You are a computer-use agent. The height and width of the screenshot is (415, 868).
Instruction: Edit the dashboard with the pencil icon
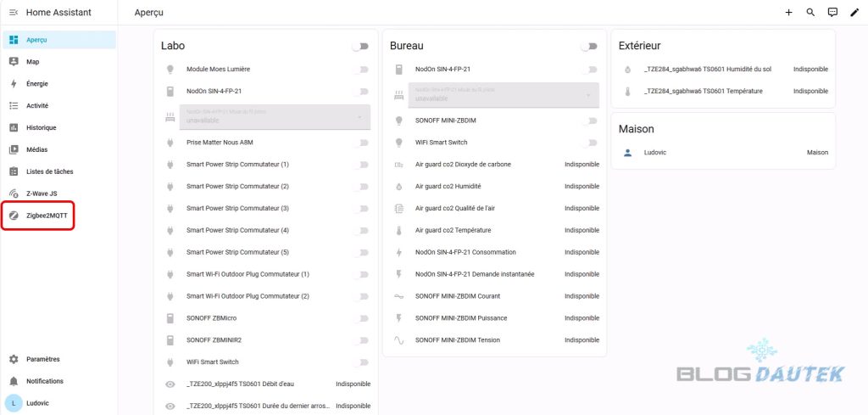854,12
